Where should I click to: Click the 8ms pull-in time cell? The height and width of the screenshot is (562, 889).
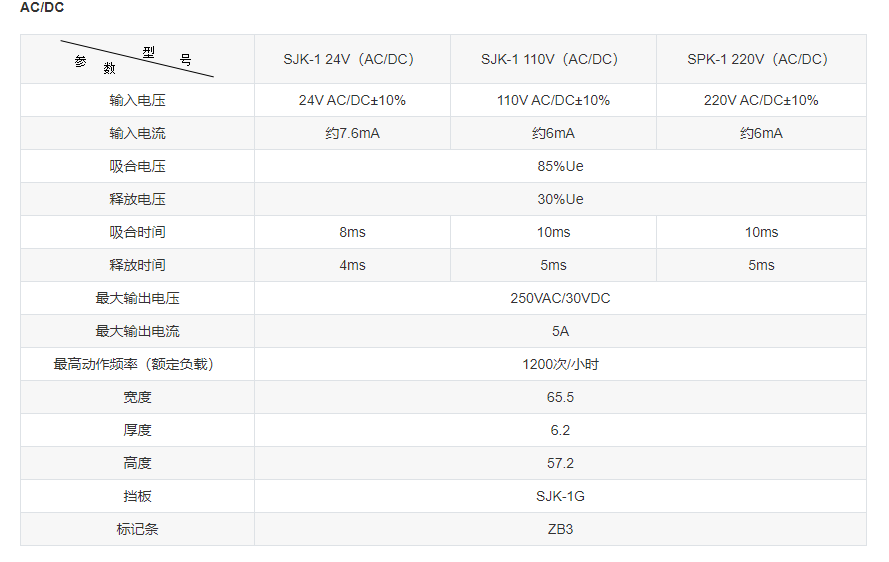pyautogui.click(x=352, y=232)
